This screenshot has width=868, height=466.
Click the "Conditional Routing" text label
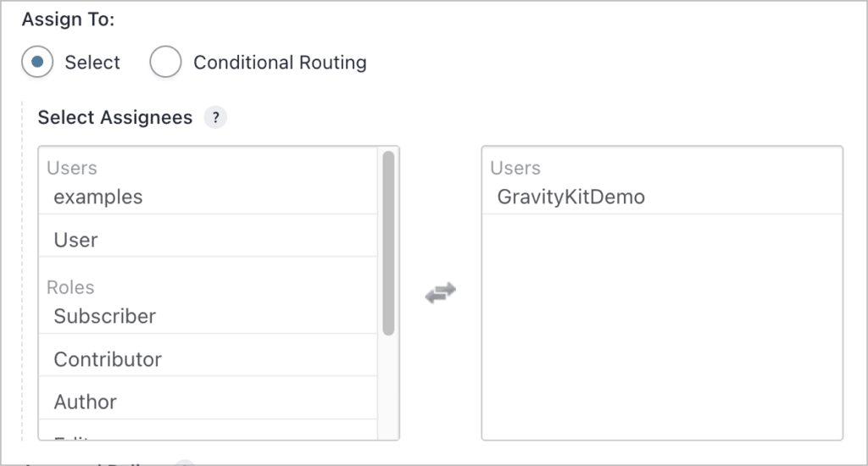pos(280,63)
